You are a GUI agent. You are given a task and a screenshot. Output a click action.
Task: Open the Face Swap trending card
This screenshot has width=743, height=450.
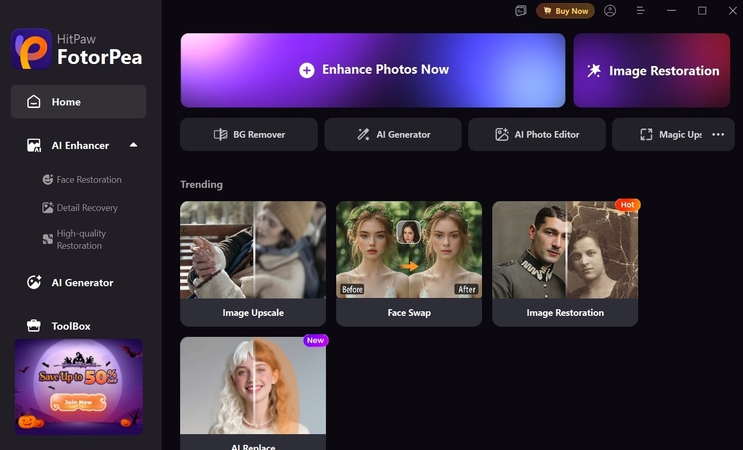(x=409, y=263)
